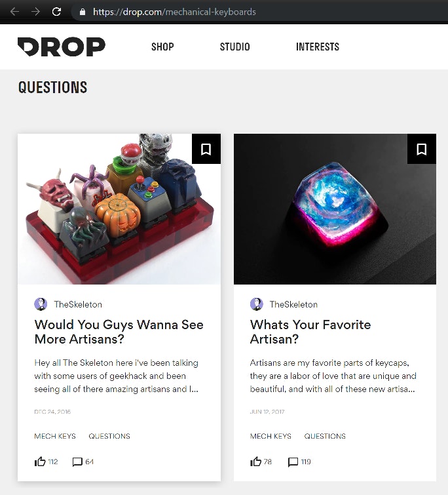Go back in browser history
Screen dimensions: 448x495
pos(15,12)
